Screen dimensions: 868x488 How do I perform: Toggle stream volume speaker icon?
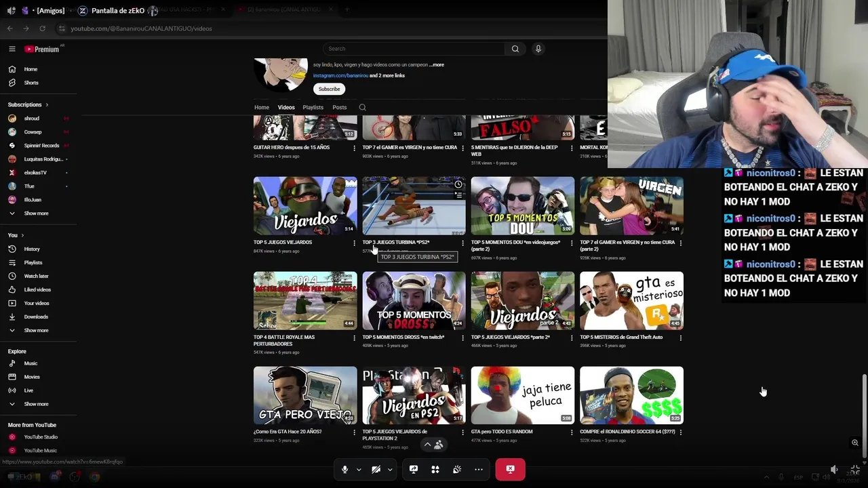(x=834, y=469)
